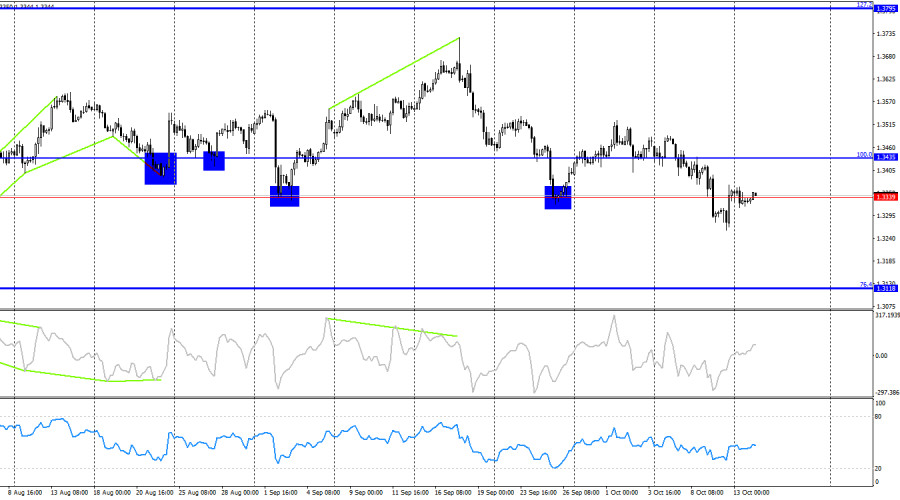Click the 8 Aug 16:00 date label

pyautogui.click(x=23, y=493)
